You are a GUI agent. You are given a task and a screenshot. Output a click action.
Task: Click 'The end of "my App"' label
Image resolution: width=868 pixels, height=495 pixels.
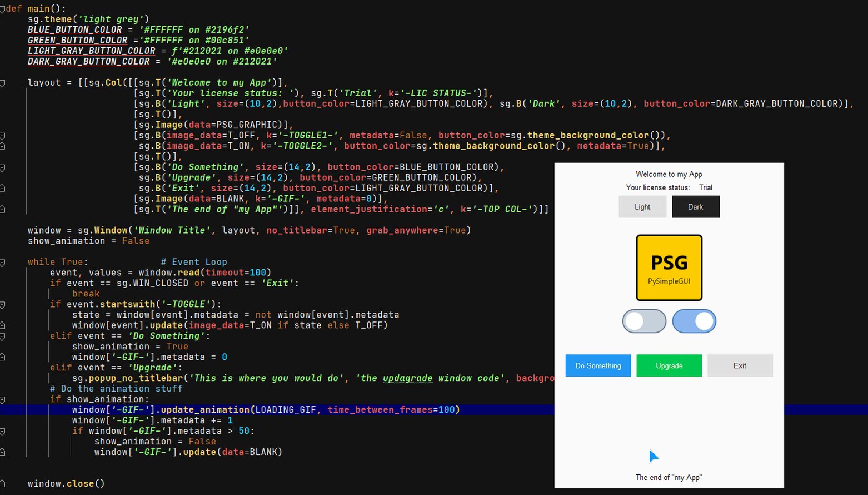669,477
